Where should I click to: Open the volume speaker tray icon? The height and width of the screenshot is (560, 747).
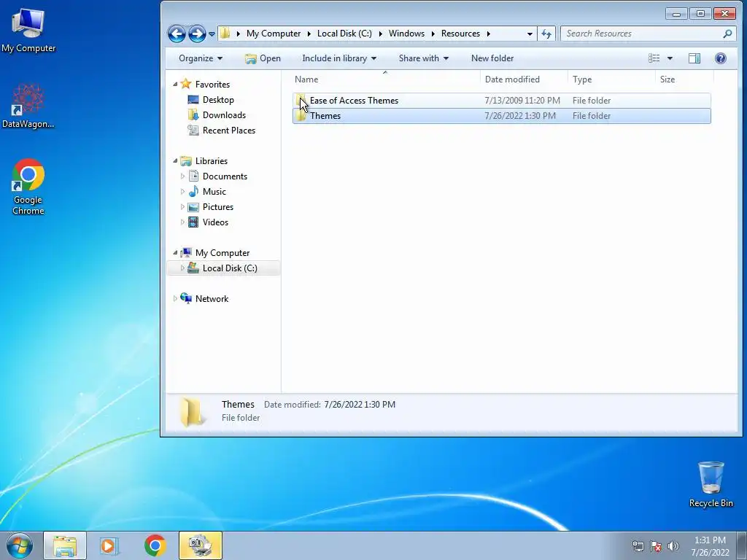[673, 546]
